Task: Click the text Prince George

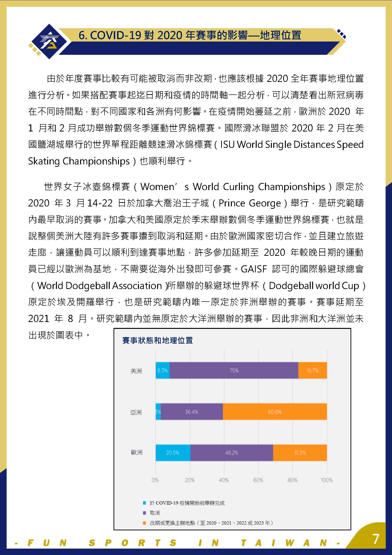Action: pyautogui.click(x=250, y=203)
